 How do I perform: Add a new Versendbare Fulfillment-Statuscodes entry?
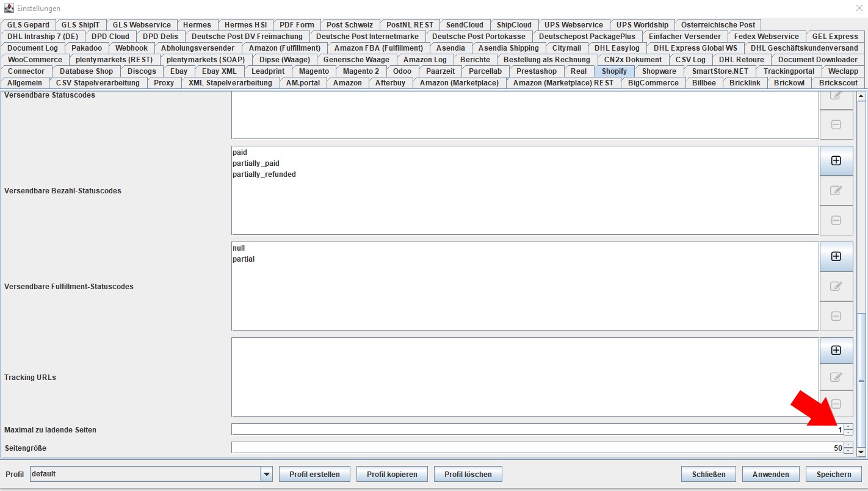click(x=836, y=256)
